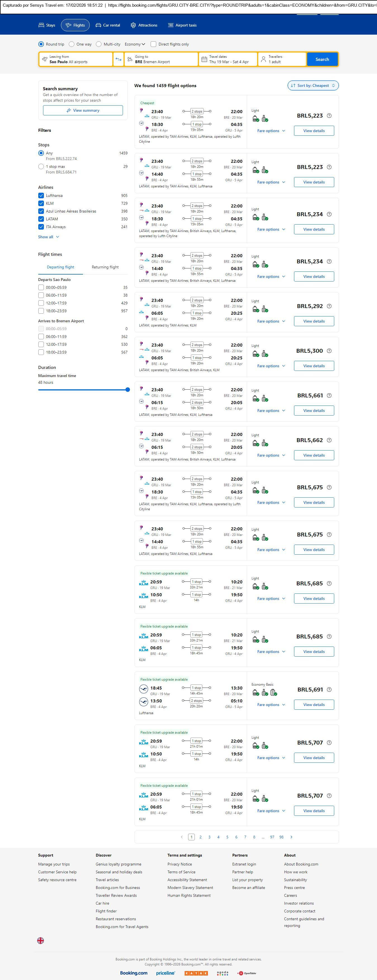
Task: Uncheck the Lufthansa airline filter
Action: tap(41, 195)
